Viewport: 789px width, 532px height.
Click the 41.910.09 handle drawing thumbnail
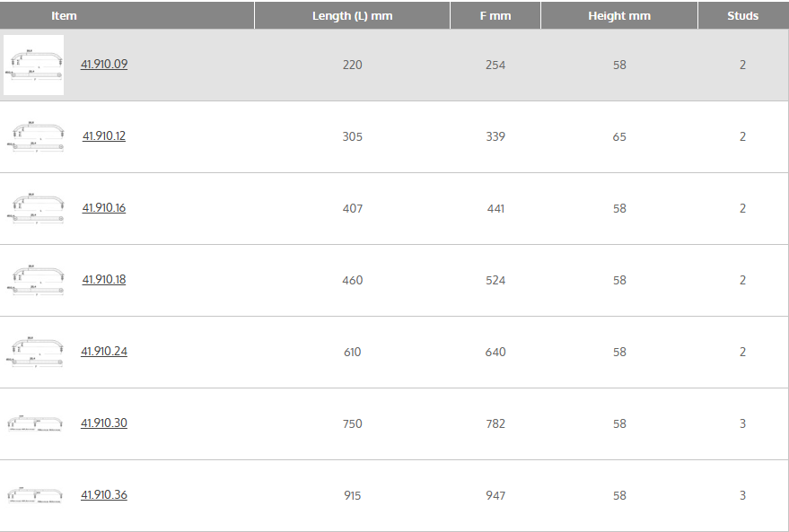click(x=34, y=65)
